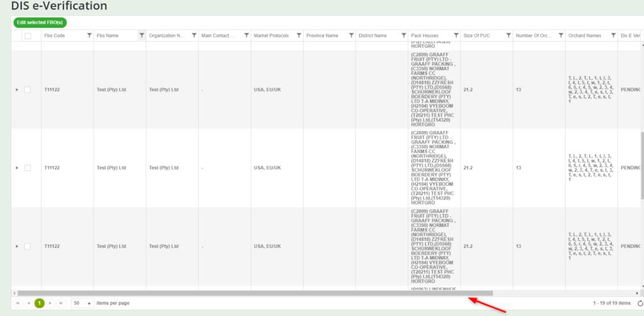Viewport: 644px width, 316px height.
Task: Expand the first visible T11122 row
Action: (x=17, y=90)
